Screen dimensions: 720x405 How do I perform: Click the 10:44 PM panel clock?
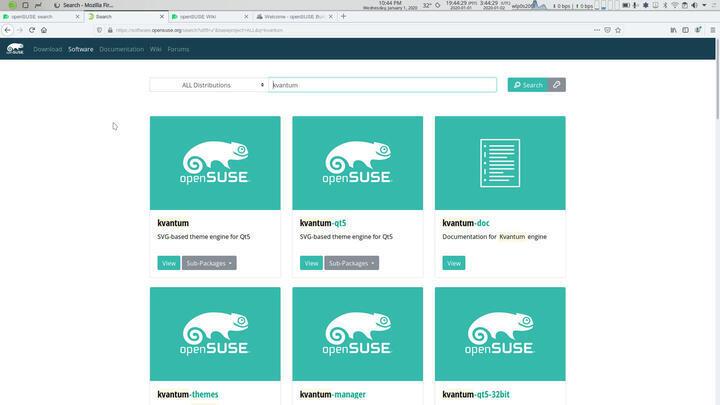390,5
